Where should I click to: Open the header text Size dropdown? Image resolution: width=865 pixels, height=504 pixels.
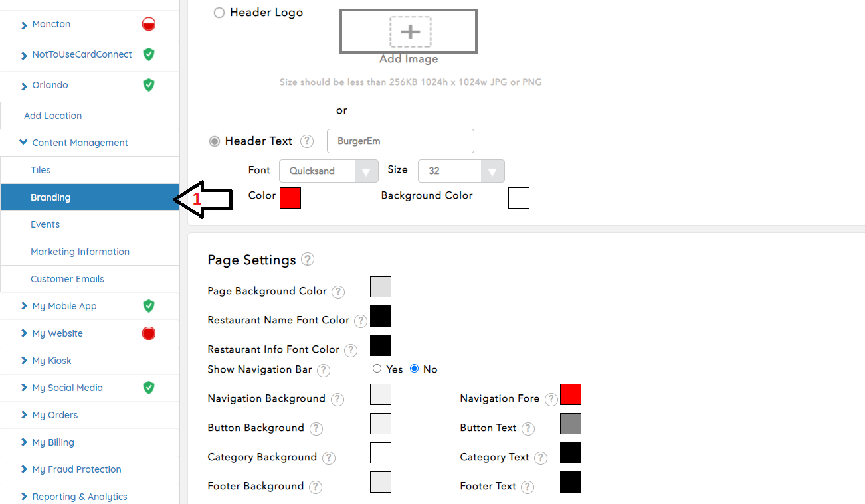pyautogui.click(x=460, y=171)
